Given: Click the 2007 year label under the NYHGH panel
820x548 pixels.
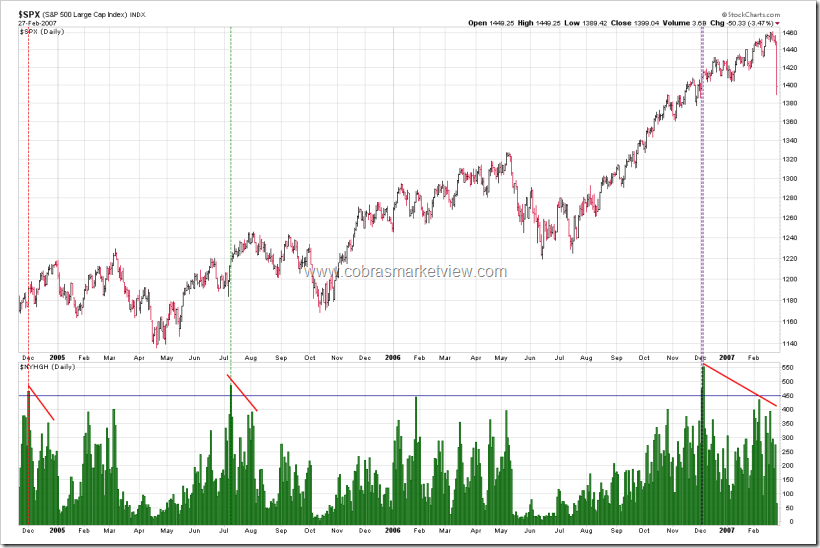Looking at the screenshot, I should pos(726,530).
